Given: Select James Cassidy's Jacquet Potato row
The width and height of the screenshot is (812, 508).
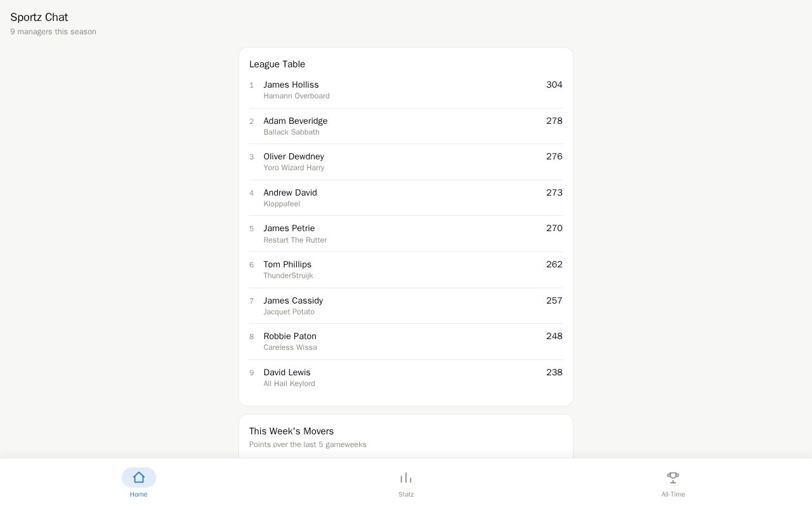Looking at the screenshot, I should click(x=406, y=306).
